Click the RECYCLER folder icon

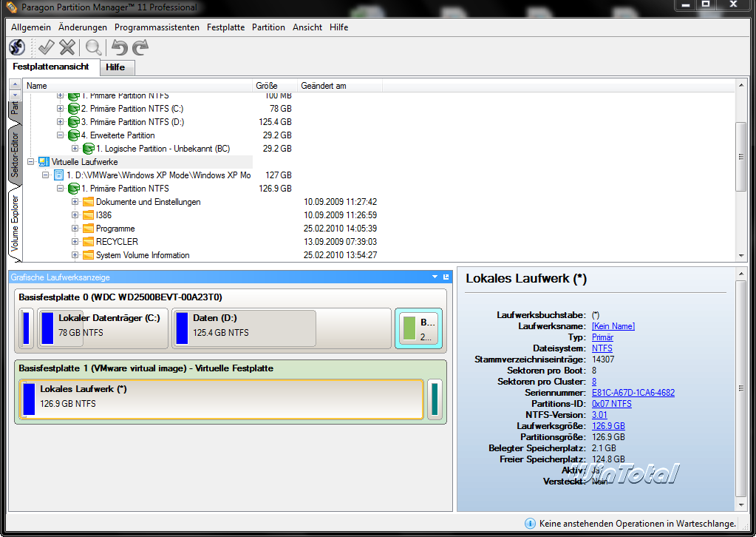pyautogui.click(x=88, y=242)
